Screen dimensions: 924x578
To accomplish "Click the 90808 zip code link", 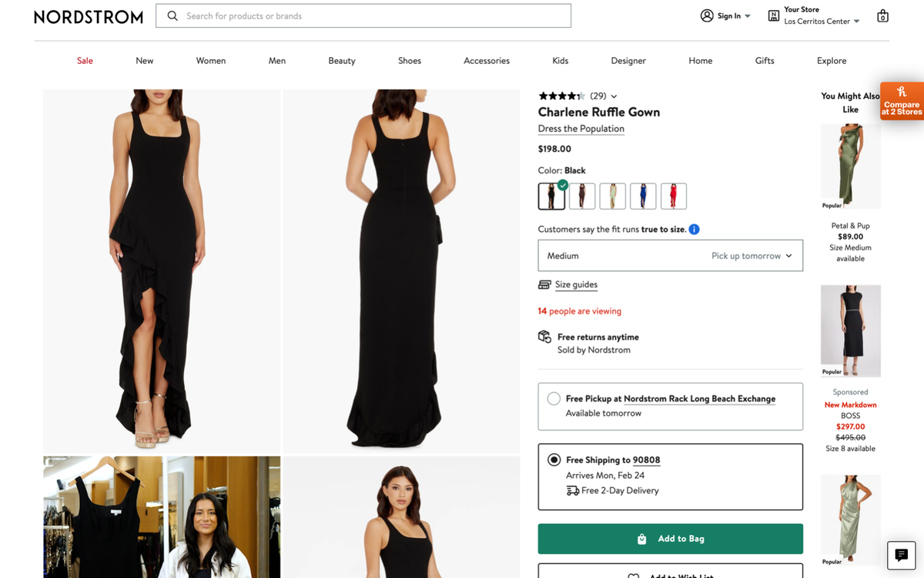I will pyautogui.click(x=646, y=460).
